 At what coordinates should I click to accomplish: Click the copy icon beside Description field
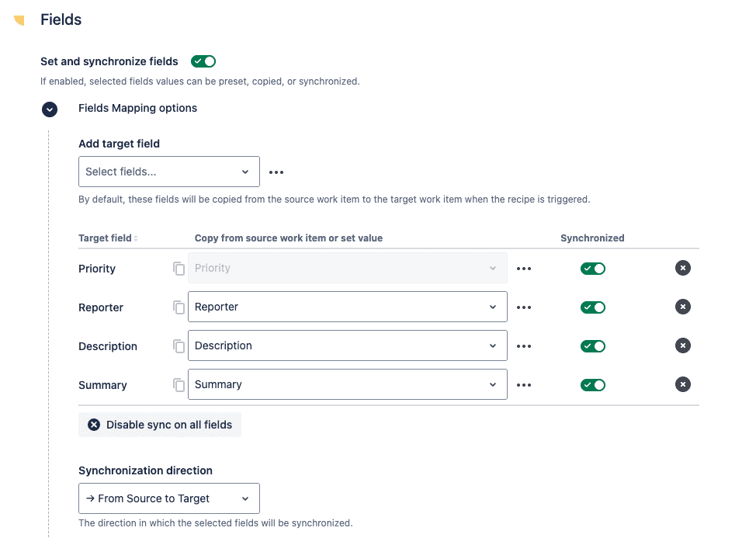[179, 346]
